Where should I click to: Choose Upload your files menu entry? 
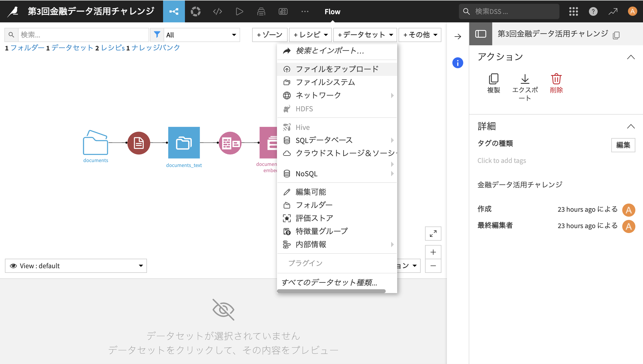pos(337,69)
